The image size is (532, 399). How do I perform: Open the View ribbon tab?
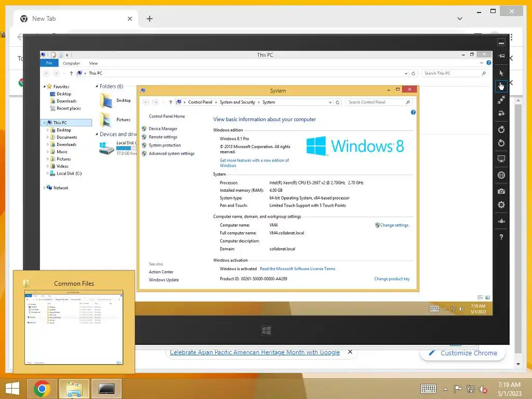click(94, 63)
